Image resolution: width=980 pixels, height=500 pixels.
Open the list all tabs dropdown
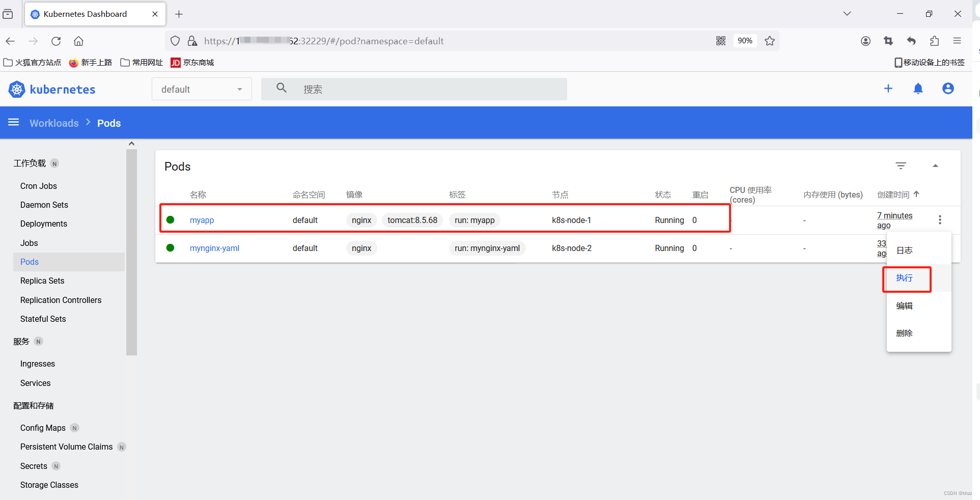pyautogui.click(x=847, y=14)
